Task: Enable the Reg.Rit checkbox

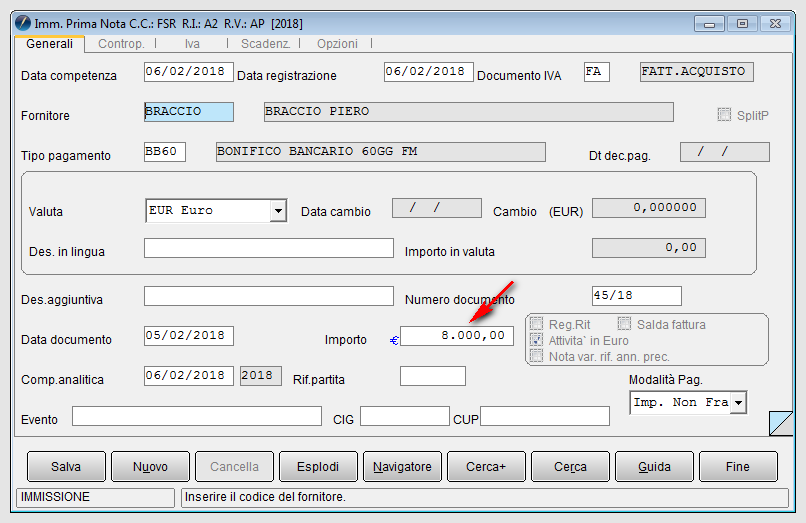Action: click(x=536, y=324)
